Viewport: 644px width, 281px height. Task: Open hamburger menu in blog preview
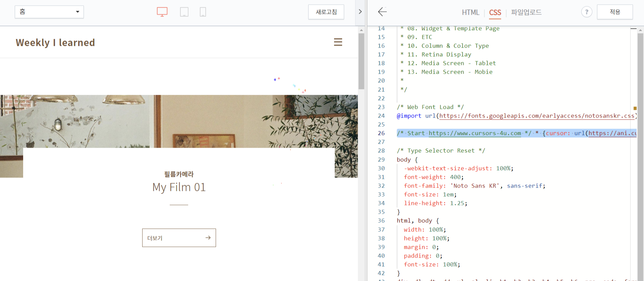tap(338, 42)
